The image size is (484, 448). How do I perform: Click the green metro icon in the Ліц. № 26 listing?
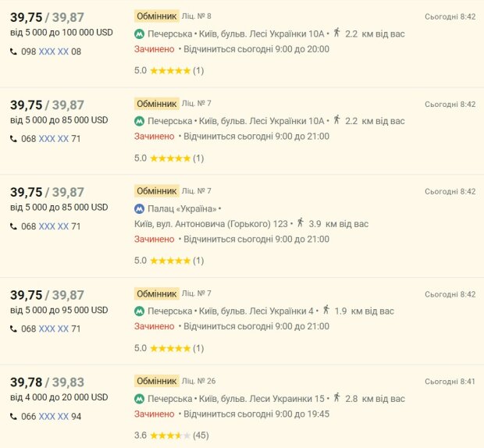click(139, 399)
